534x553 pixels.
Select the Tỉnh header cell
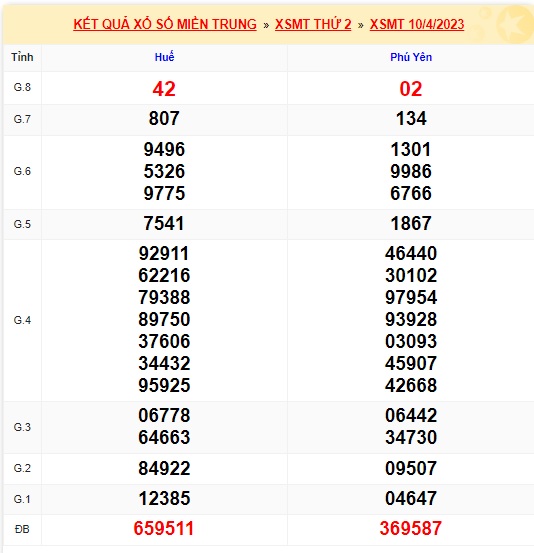[x=22, y=57]
